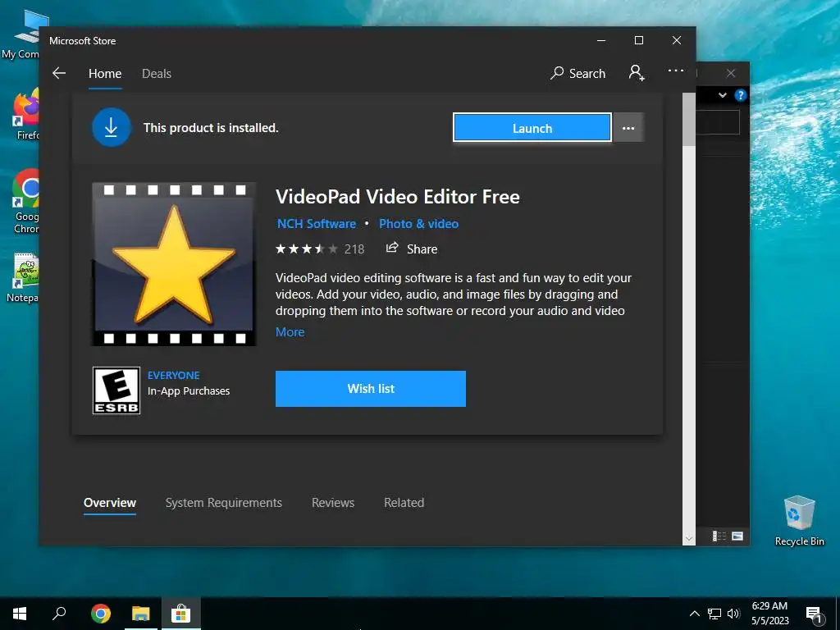
Task: Click Microsoft Store taskbar icon
Action: 181,614
